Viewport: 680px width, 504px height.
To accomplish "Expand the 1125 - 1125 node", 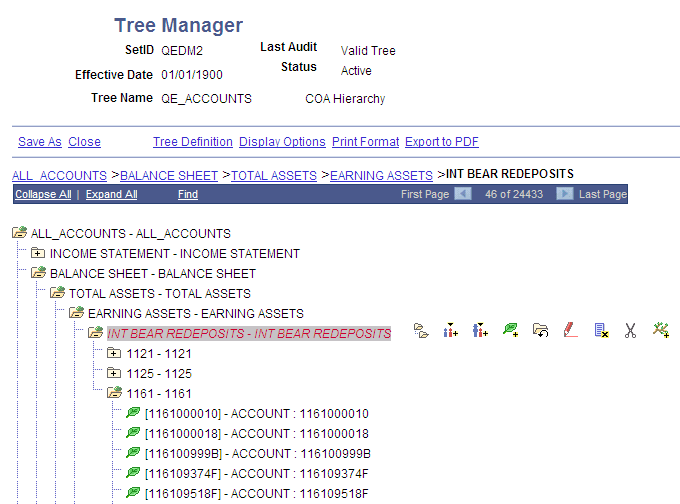I will [x=114, y=373].
